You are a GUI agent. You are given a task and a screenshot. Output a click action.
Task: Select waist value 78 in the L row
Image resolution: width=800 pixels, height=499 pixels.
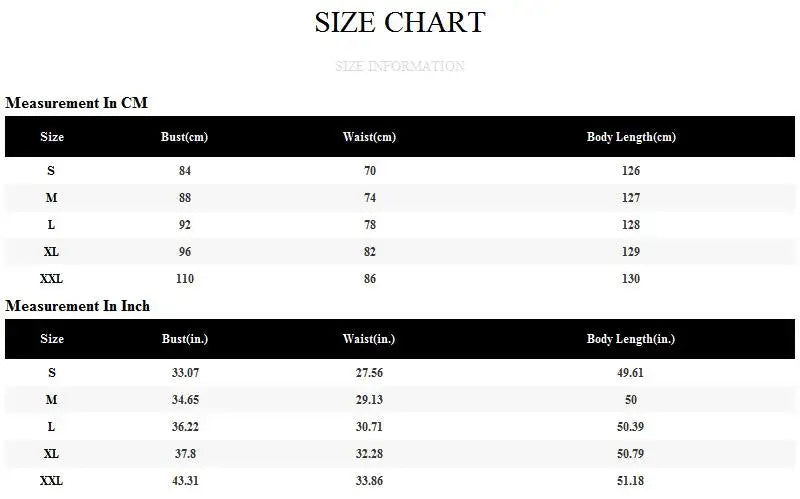[370, 225]
